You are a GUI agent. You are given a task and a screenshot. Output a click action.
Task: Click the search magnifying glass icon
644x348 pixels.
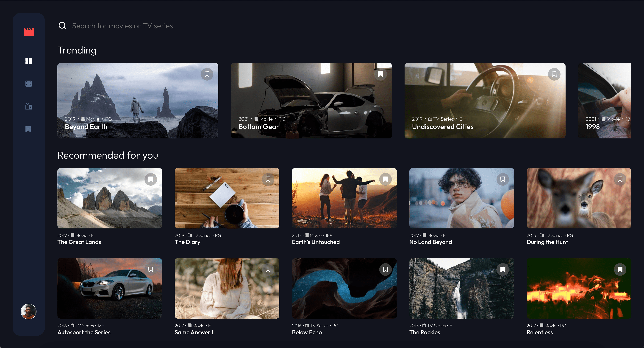[x=62, y=26]
